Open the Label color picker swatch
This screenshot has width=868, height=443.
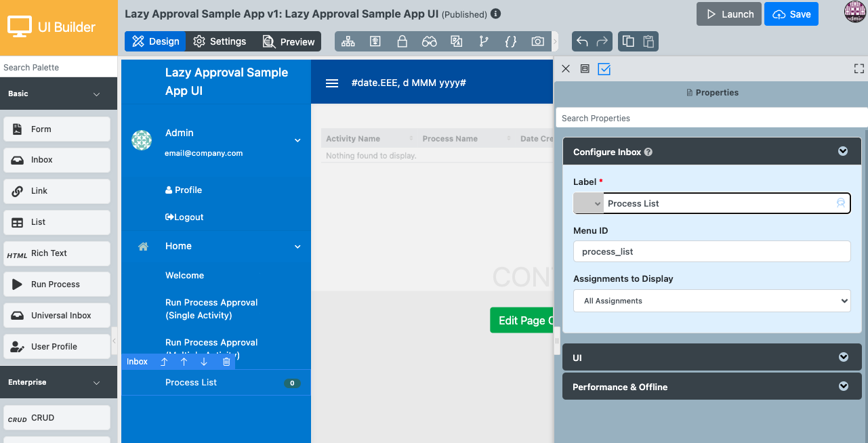[x=588, y=203]
